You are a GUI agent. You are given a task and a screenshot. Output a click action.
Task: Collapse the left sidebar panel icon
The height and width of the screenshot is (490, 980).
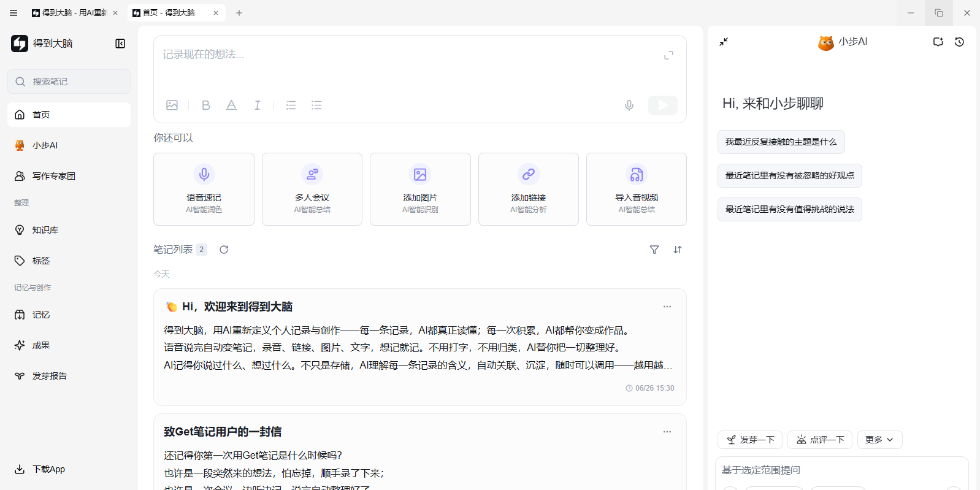[x=120, y=44]
